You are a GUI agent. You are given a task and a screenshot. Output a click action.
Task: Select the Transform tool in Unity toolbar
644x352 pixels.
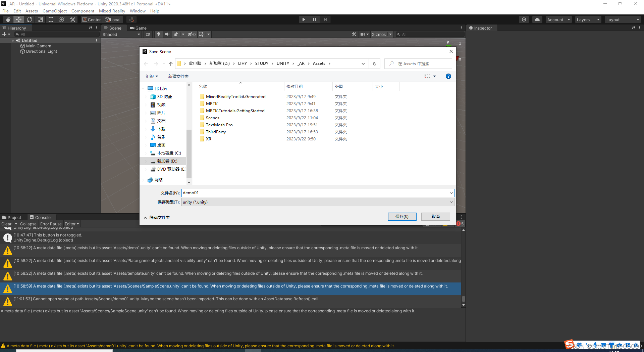(x=62, y=19)
